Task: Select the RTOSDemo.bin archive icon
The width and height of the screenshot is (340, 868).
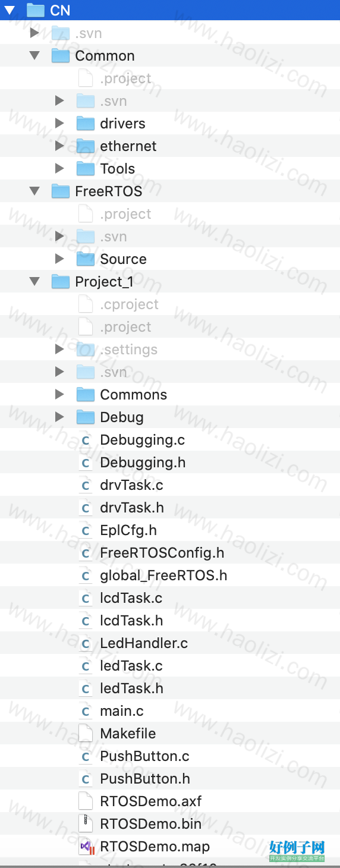Action: click(x=86, y=824)
